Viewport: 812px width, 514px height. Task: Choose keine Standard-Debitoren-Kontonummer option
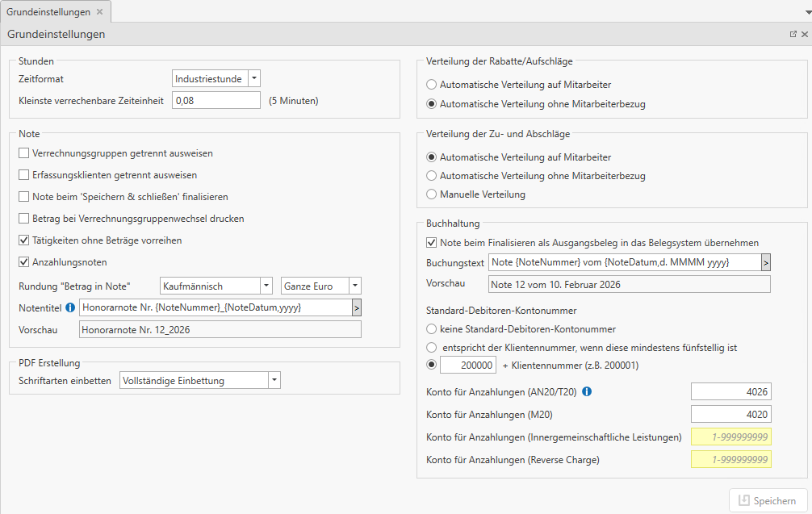tap(432, 328)
